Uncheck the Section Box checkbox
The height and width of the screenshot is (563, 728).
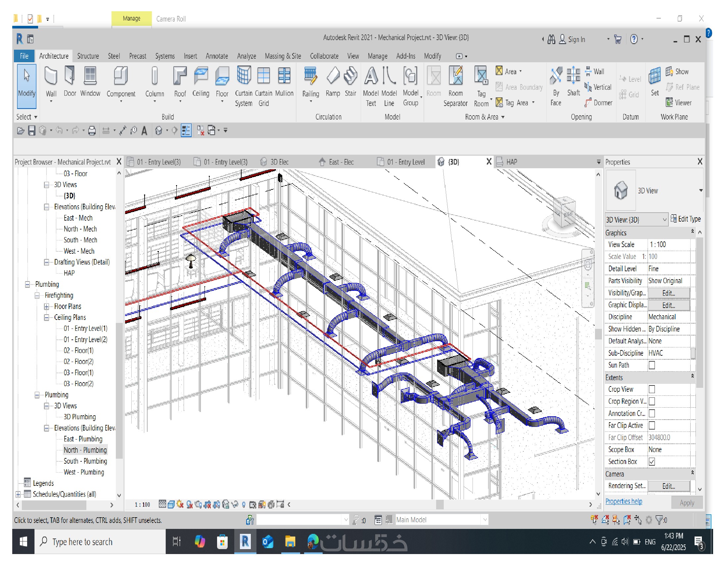652,461
